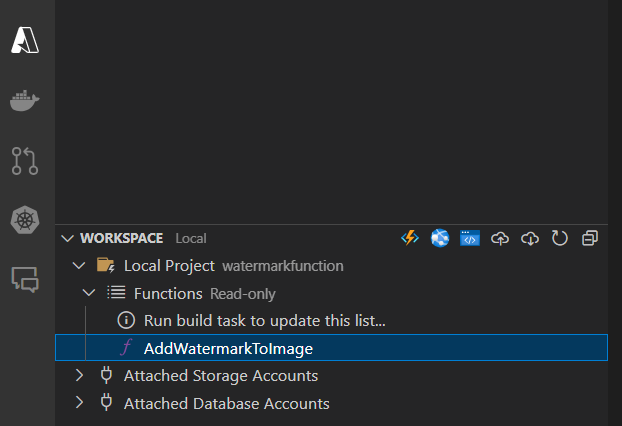Image resolution: width=622 pixels, height=426 pixels.
Task: Open the Azure view in activity bar
Action: click(25, 40)
